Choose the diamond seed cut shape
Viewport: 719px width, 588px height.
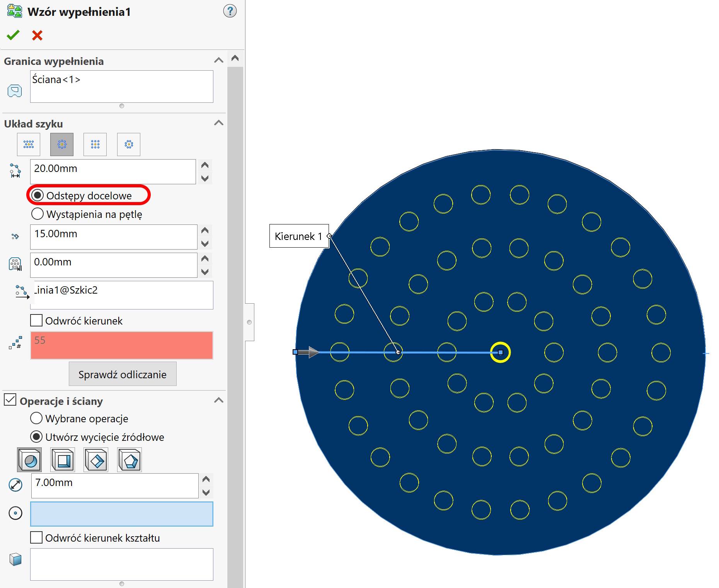click(x=96, y=460)
